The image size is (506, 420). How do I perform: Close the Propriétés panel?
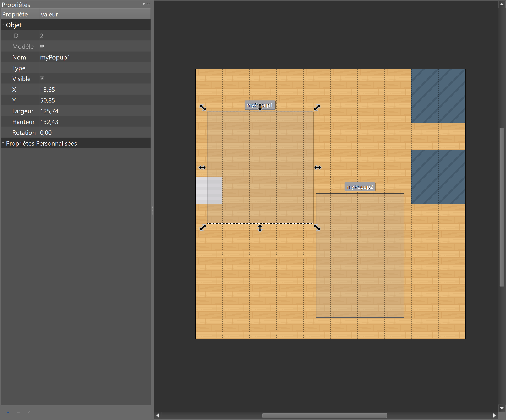(149, 4)
